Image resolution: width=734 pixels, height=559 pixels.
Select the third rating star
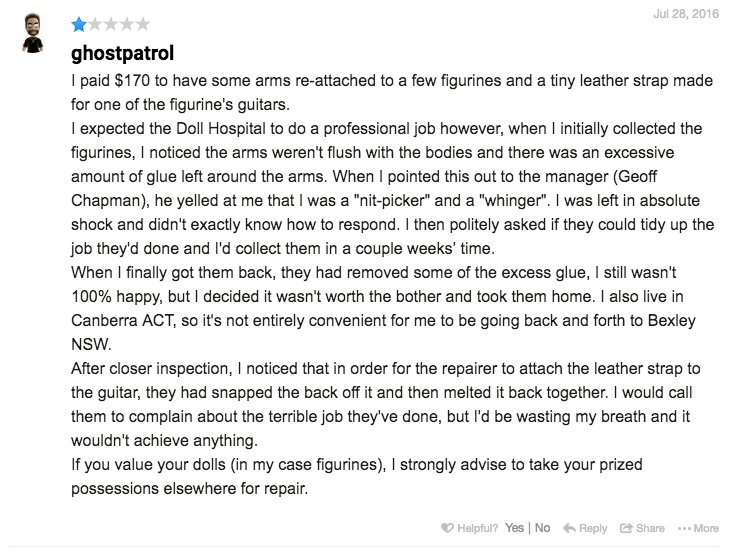click(x=111, y=24)
